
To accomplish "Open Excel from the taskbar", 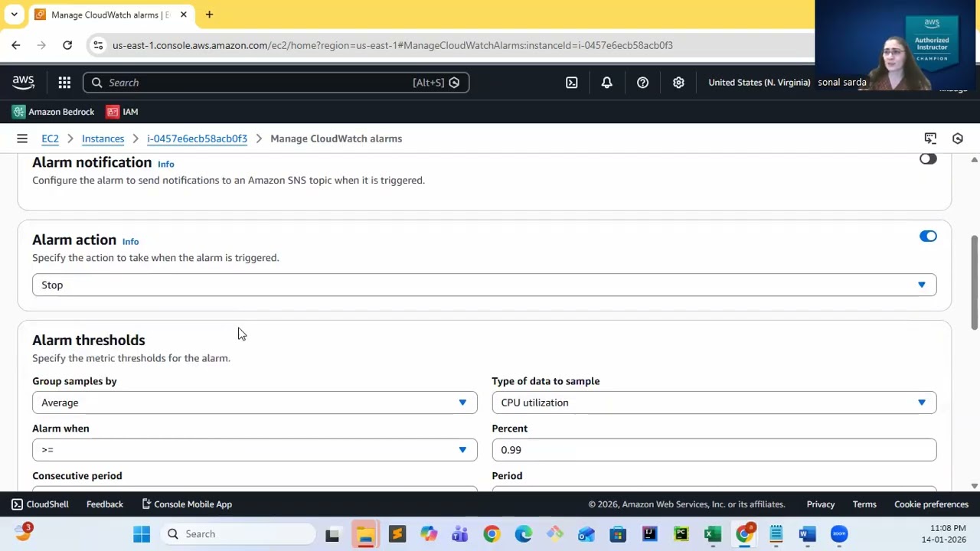I will pyautogui.click(x=713, y=534).
